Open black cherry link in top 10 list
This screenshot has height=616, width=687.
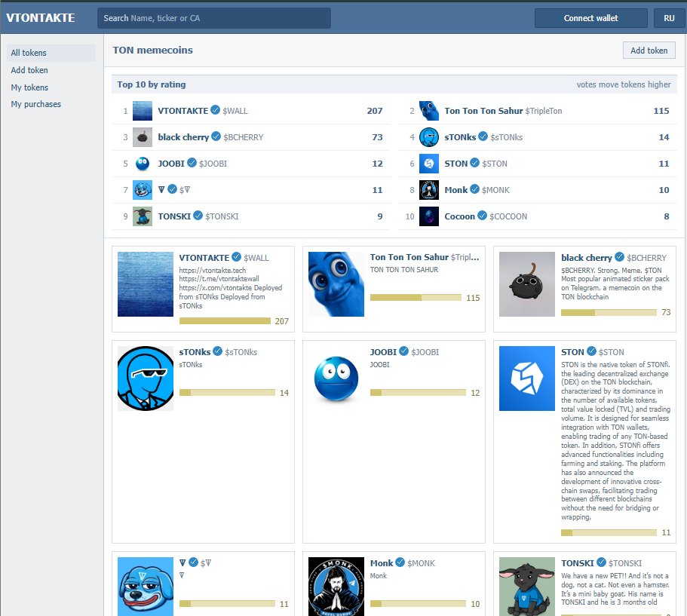click(x=183, y=137)
